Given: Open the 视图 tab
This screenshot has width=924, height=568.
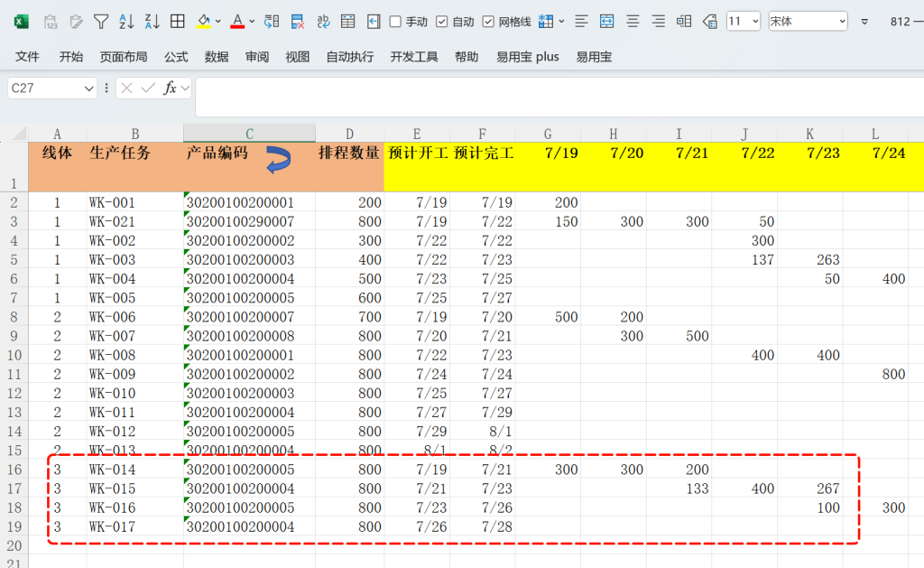Looking at the screenshot, I should click(298, 57).
